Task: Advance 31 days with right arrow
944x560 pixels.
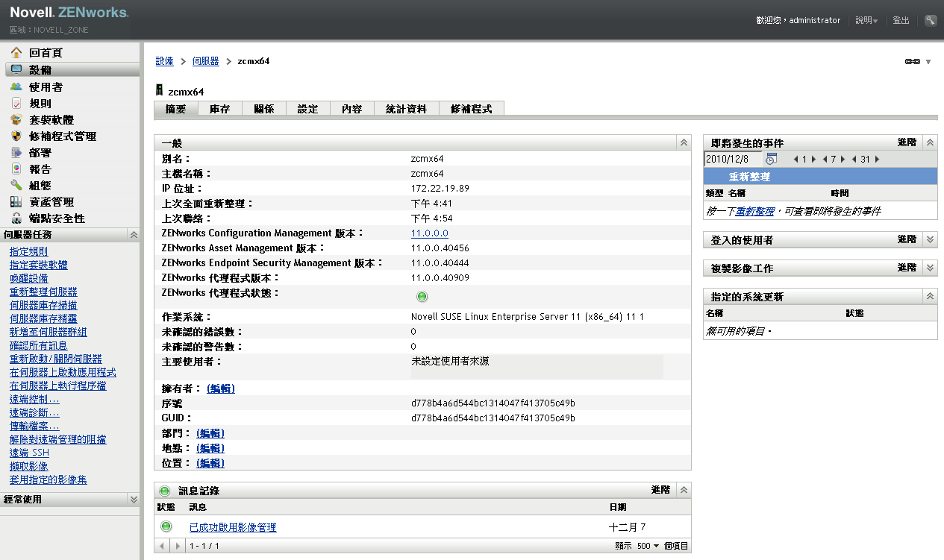Action: [877, 159]
